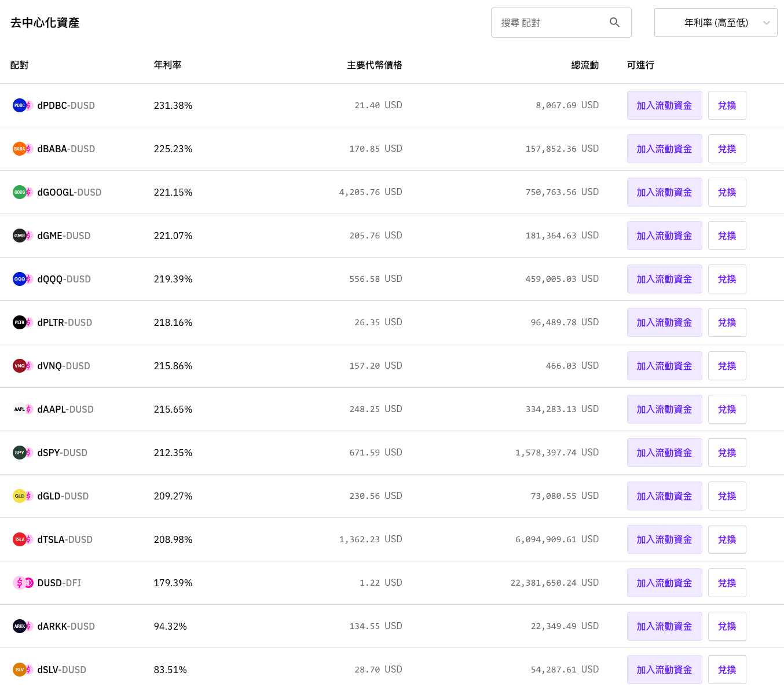The width and height of the screenshot is (784, 691).
Task: Swap on the dPDBC-DUSD row
Action: [x=727, y=105]
